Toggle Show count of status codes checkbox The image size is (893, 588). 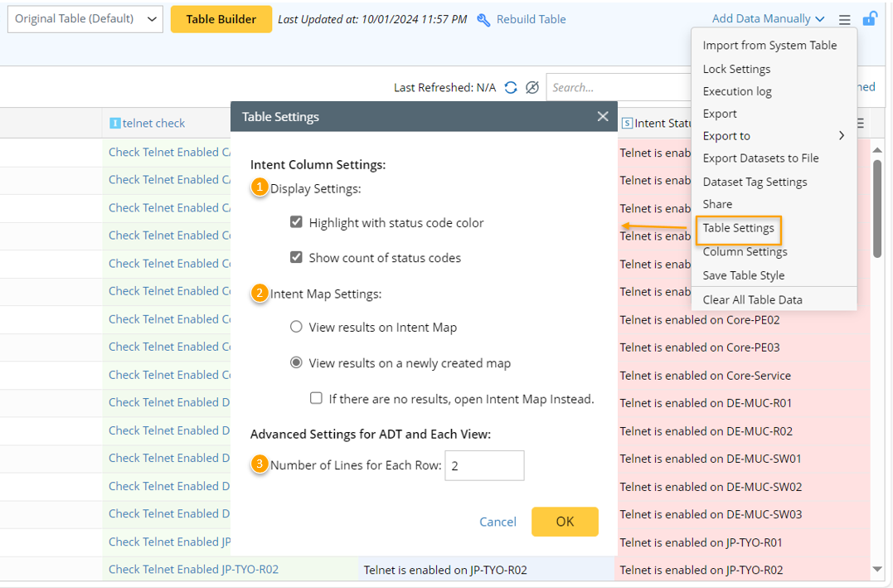(x=296, y=257)
